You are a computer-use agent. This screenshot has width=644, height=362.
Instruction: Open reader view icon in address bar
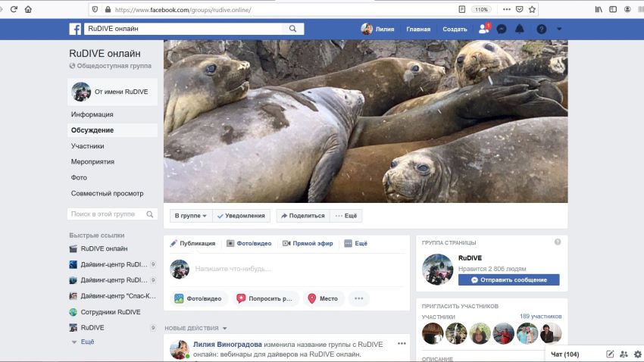point(462,9)
